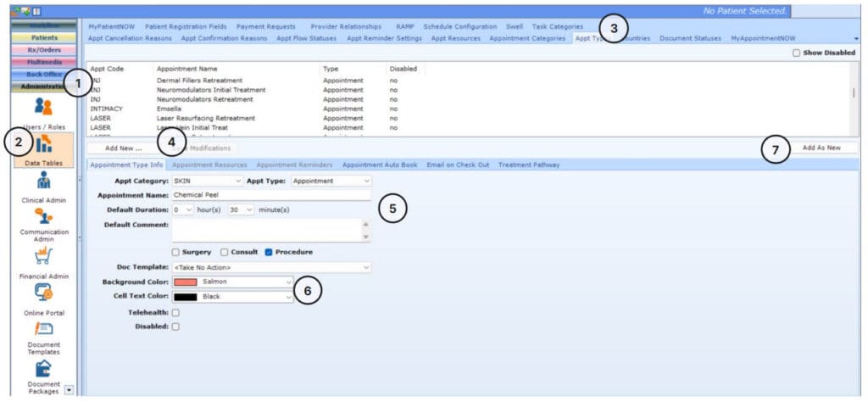
Task: Tick the Telehealth checkbox
Action: coord(175,313)
